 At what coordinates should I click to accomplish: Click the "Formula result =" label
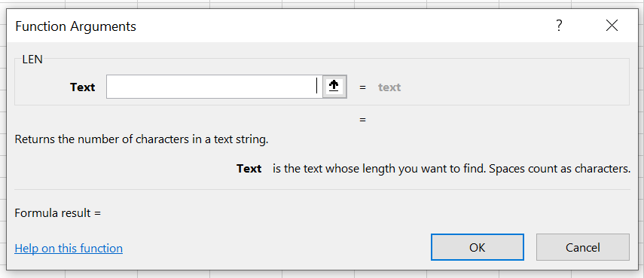pyautogui.click(x=57, y=213)
